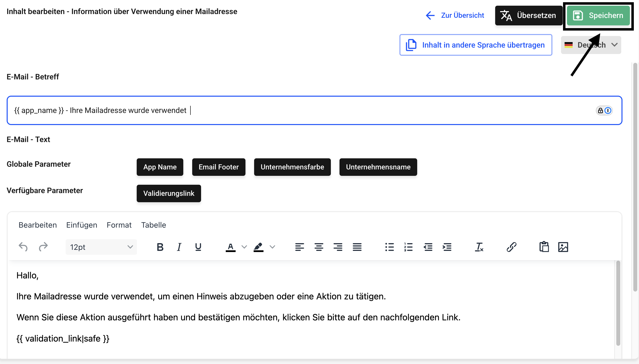Open the Einfügen menu
Viewport: 639px width, 364px height.
click(81, 225)
